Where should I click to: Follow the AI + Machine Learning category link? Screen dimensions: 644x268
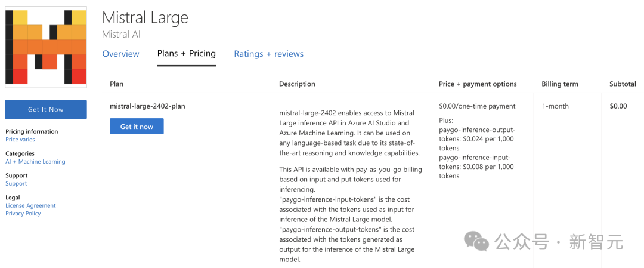(35, 162)
